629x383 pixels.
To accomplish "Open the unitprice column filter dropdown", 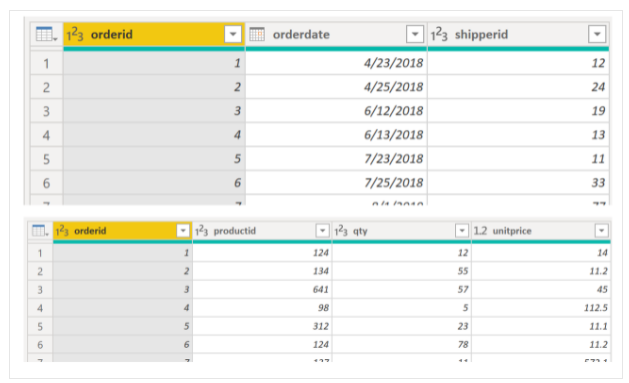I will pyautogui.click(x=601, y=231).
